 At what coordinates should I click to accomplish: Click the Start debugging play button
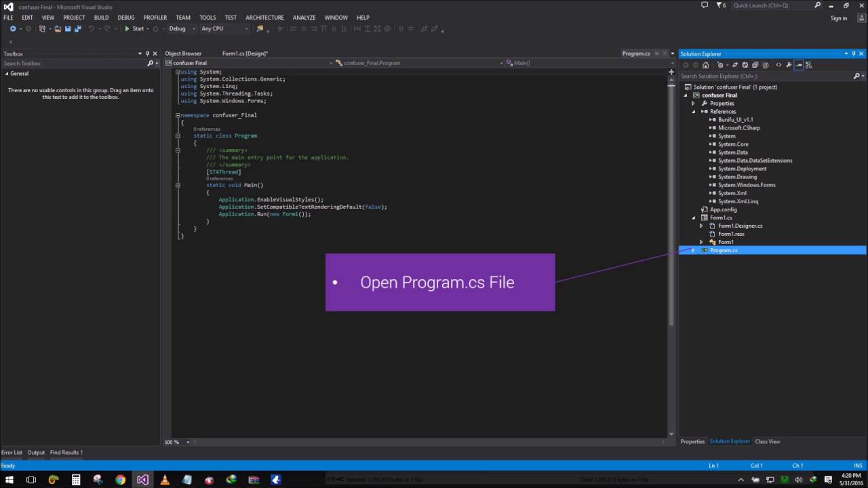coord(127,28)
